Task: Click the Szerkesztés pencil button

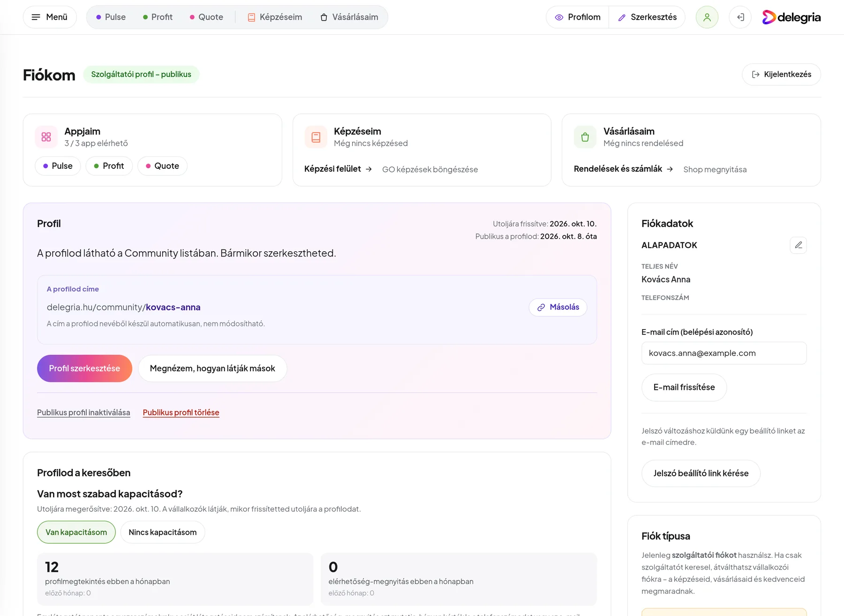Action: tap(647, 17)
